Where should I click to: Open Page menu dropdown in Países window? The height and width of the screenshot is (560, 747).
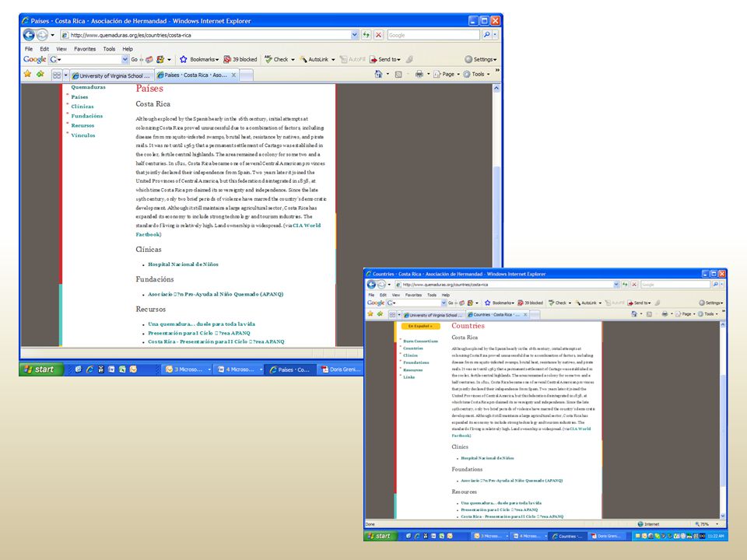coord(458,75)
